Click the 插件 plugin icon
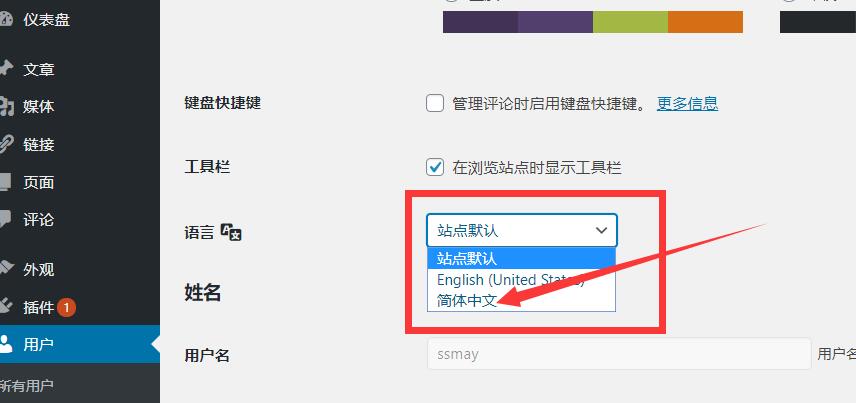 (x=5, y=307)
